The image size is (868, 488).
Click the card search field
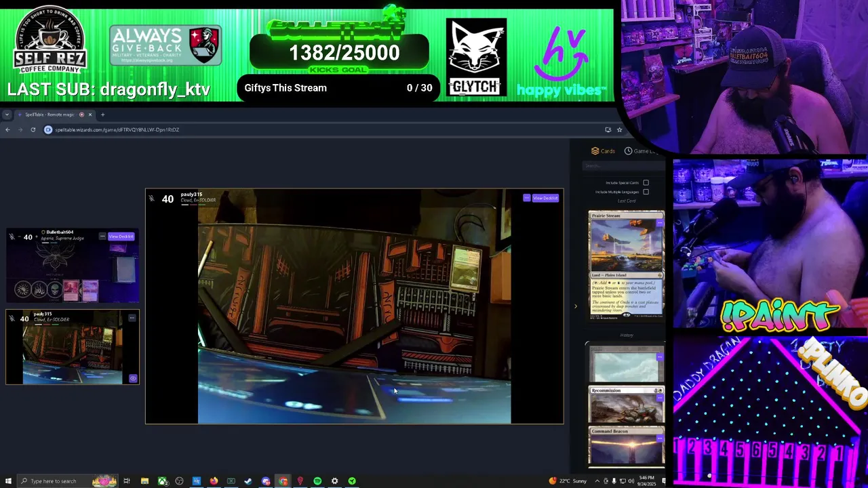click(623, 165)
